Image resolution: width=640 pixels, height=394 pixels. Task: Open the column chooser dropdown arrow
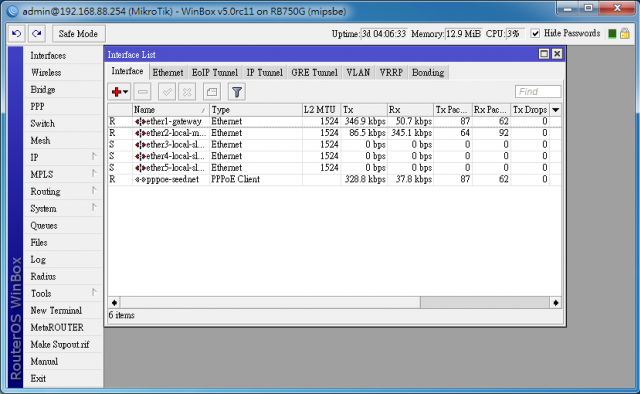coord(556,110)
